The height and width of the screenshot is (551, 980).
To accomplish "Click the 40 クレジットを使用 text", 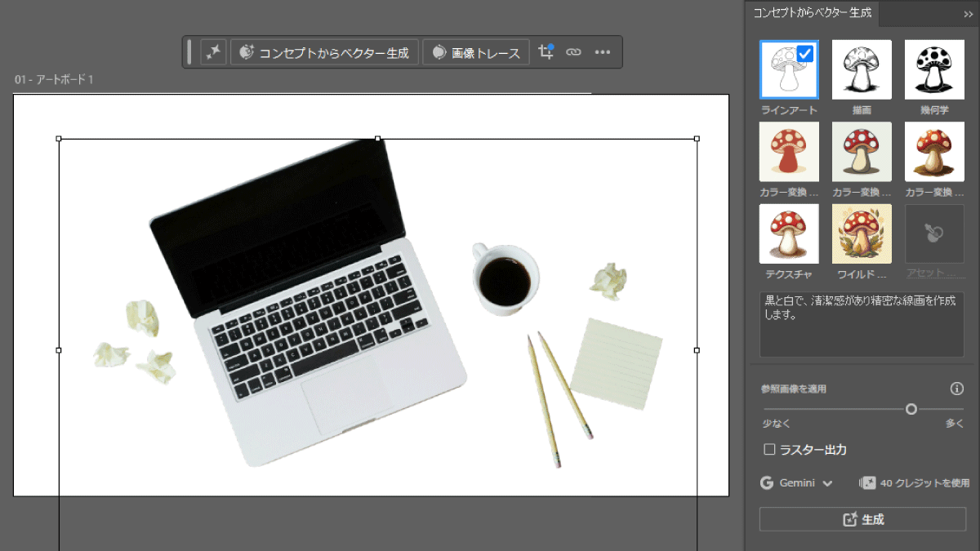I will click(x=925, y=483).
